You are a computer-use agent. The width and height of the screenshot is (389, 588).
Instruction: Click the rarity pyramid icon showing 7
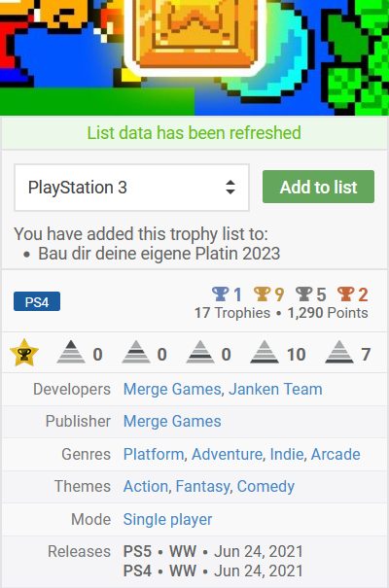tap(339, 352)
